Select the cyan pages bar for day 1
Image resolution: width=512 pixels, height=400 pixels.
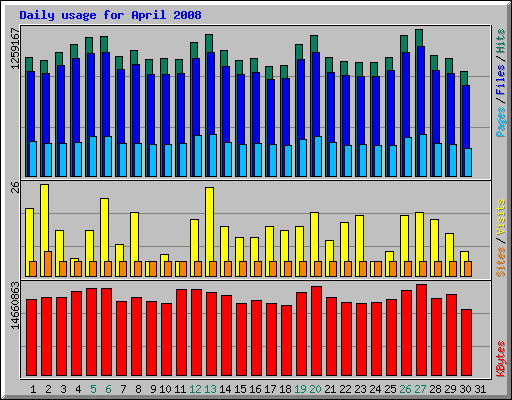[33, 159]
